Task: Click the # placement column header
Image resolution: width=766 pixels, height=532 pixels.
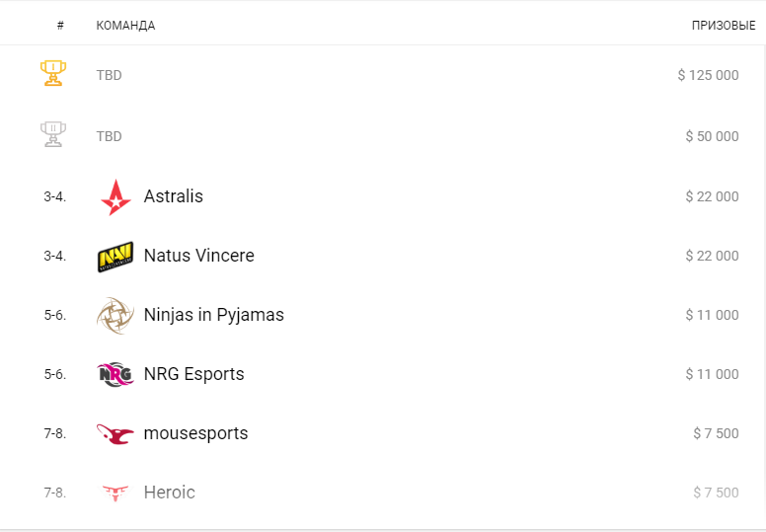Action: point(60,26)
